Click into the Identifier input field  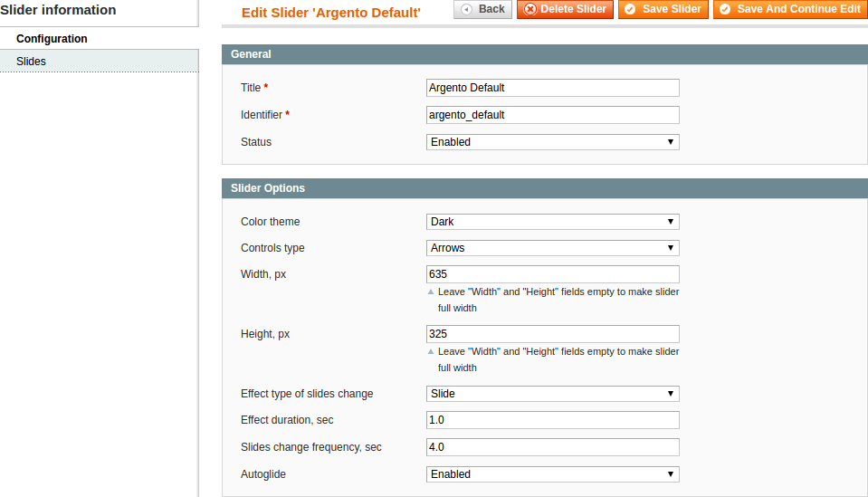click(x=552, y=115)
